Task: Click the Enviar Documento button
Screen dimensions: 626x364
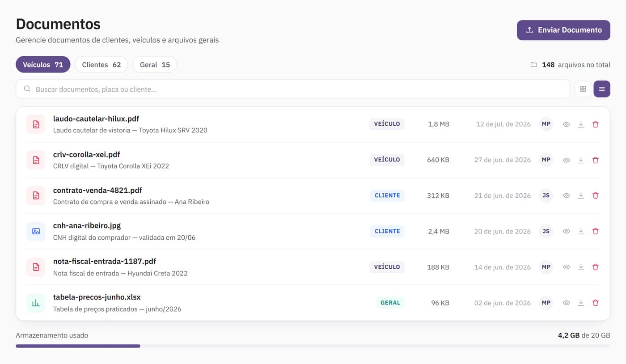Action: (563, 30)
